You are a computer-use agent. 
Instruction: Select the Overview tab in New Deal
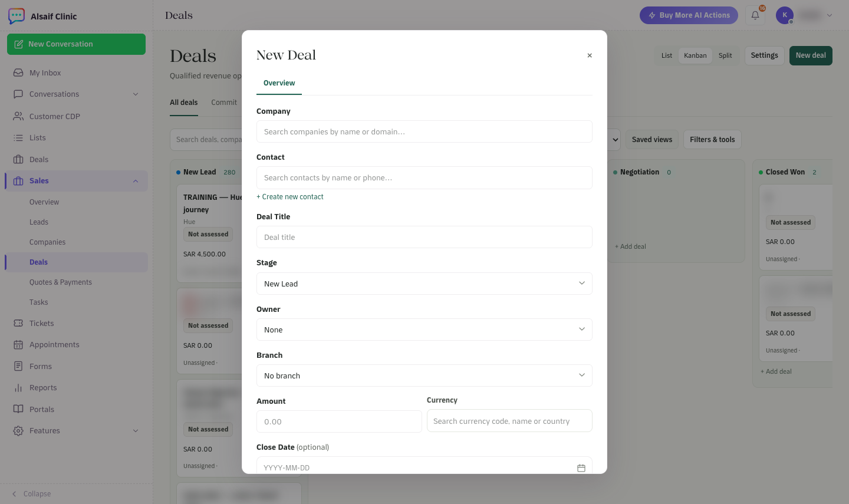click(x=279, y=83)
